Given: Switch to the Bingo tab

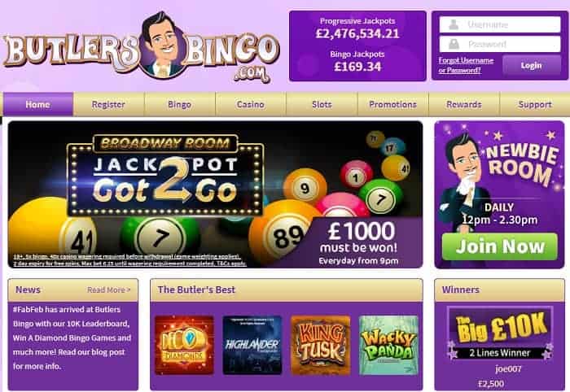Looking at the screenshot, I should (x=180, y=105).
